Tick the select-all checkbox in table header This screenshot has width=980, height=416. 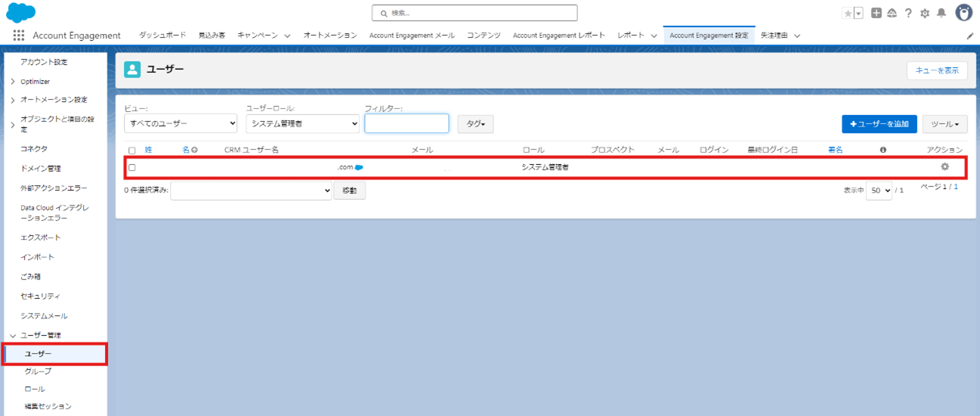(132, 151)
